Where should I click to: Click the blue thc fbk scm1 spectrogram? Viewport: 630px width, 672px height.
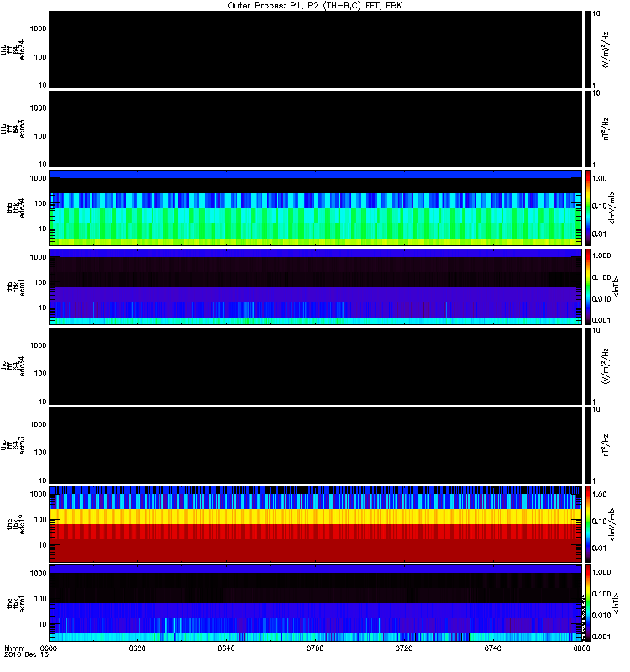point(315,603)
